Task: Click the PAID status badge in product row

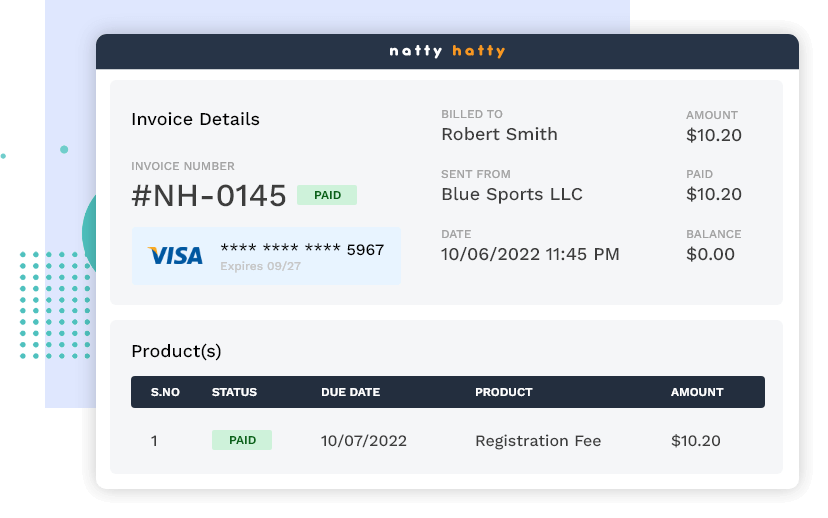Action: [x=242, y=440]
